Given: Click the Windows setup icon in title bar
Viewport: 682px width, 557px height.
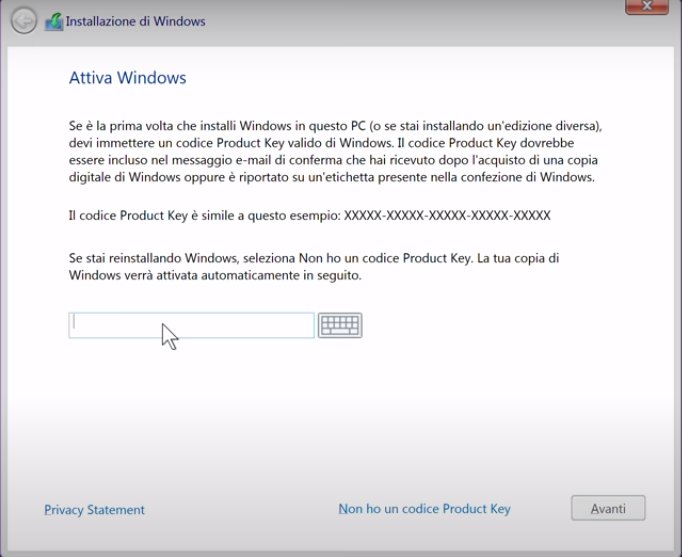Looking at the screenshot, I should (x=54, y=22).
